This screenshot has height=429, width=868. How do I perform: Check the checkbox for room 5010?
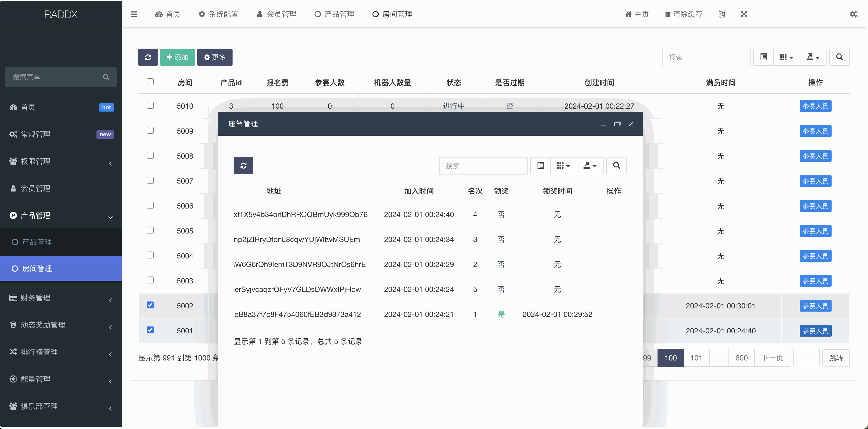pos(150,105)
